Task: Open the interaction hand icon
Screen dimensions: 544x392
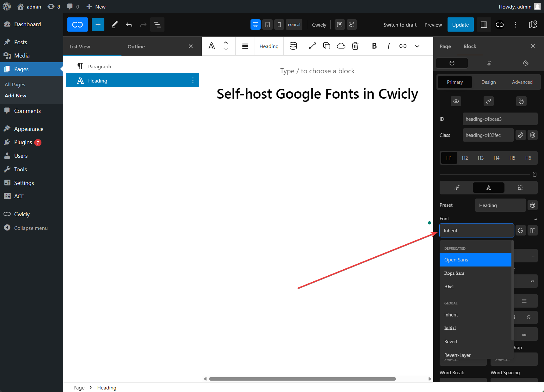Action: [x=521, y=101]
